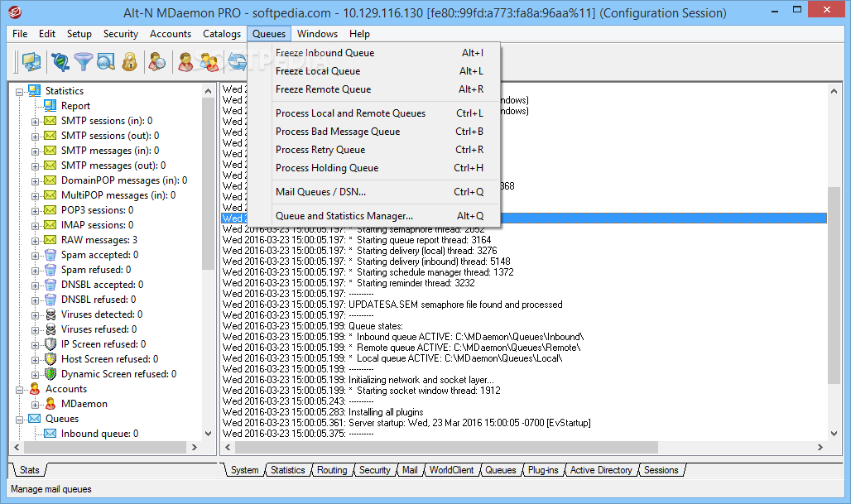Click the DNA helix toolbar icon

click(x=60, y=62)
